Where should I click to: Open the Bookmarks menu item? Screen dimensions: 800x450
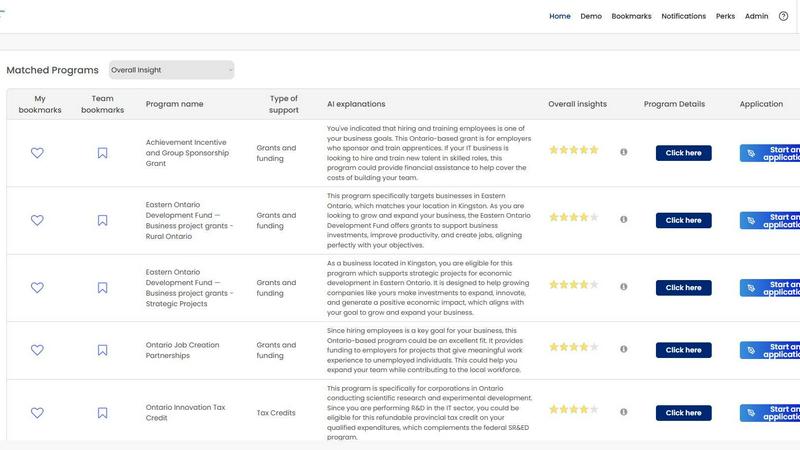(x=631, y=16)
